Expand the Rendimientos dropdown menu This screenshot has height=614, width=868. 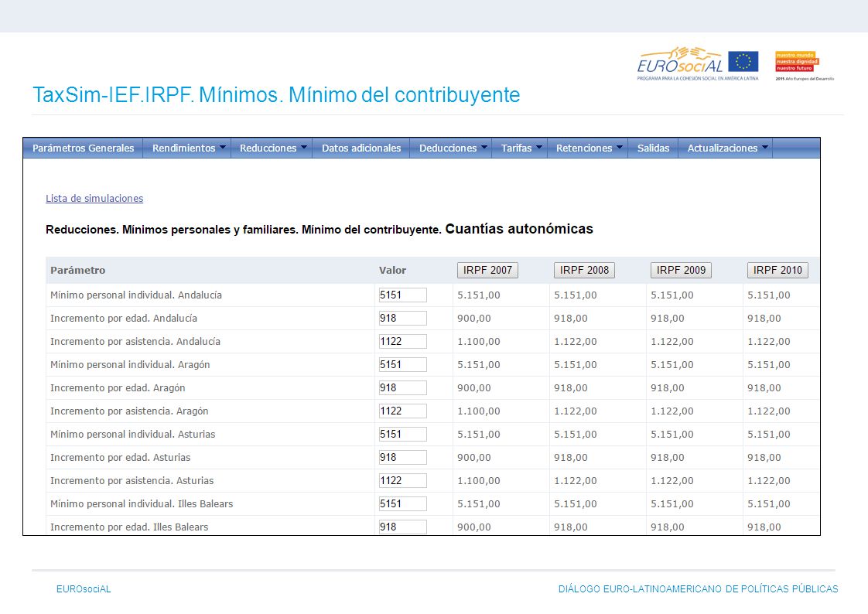click(187, 148)
